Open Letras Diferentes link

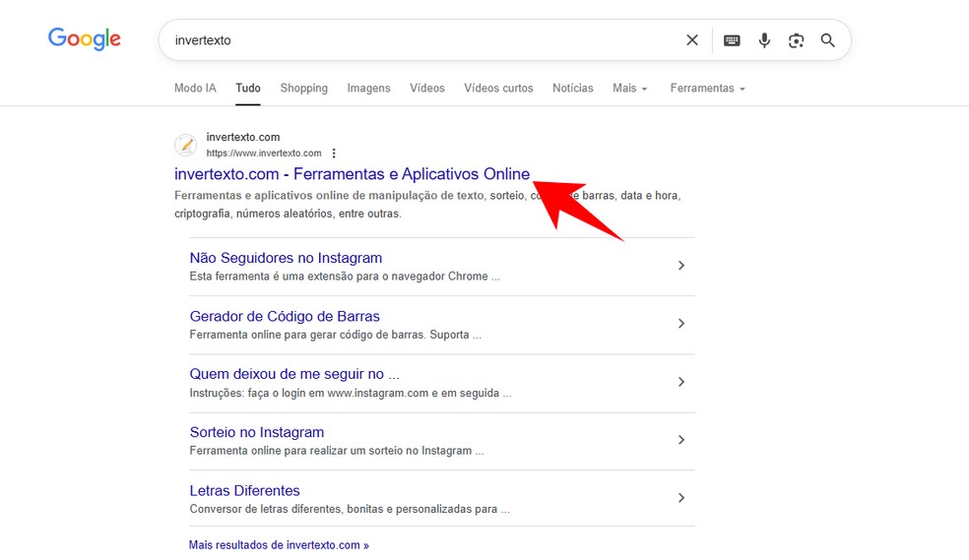coord(245,490)
